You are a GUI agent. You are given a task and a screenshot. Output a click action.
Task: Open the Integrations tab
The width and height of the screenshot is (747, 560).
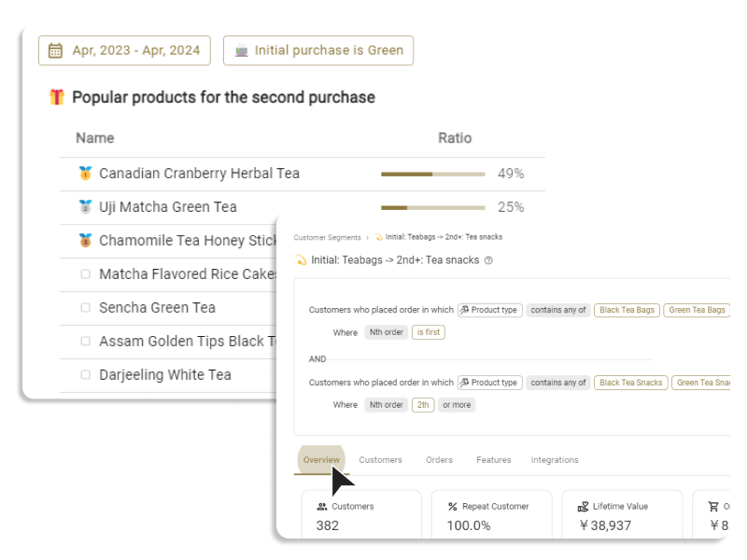click(555, 460)
